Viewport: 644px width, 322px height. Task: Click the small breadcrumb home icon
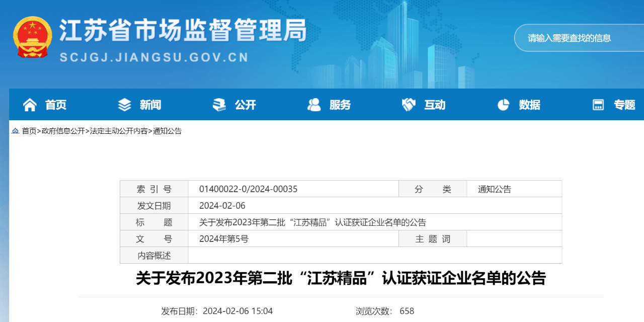coord(15,131)
